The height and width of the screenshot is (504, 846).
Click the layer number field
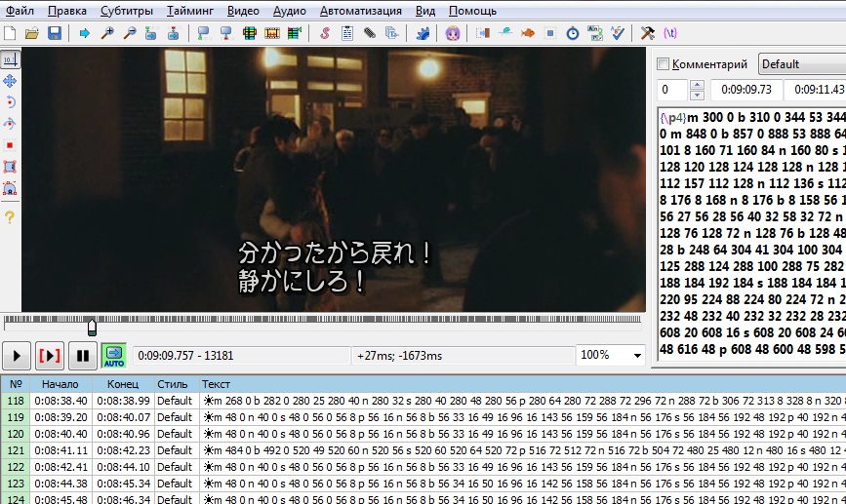tap(671, 90)
